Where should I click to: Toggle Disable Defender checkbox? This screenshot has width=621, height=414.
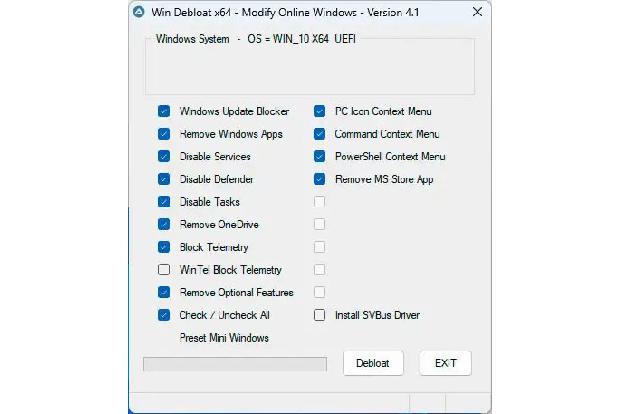[164, 179]
